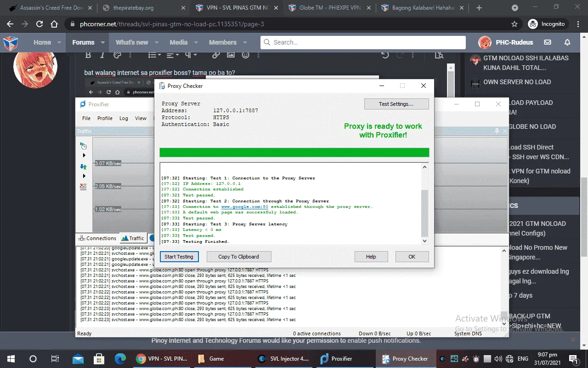Open forum alerts bell icon

[x=567, y=42]
